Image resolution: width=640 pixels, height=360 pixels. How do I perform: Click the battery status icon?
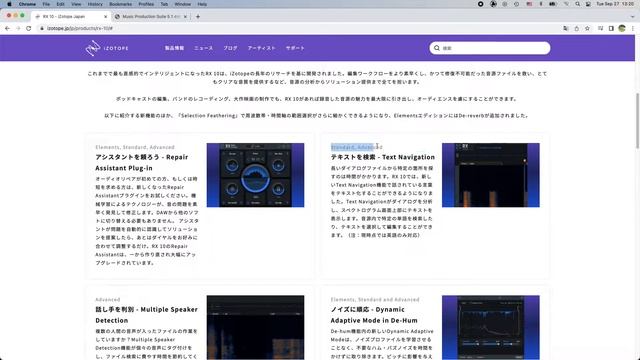553,4
